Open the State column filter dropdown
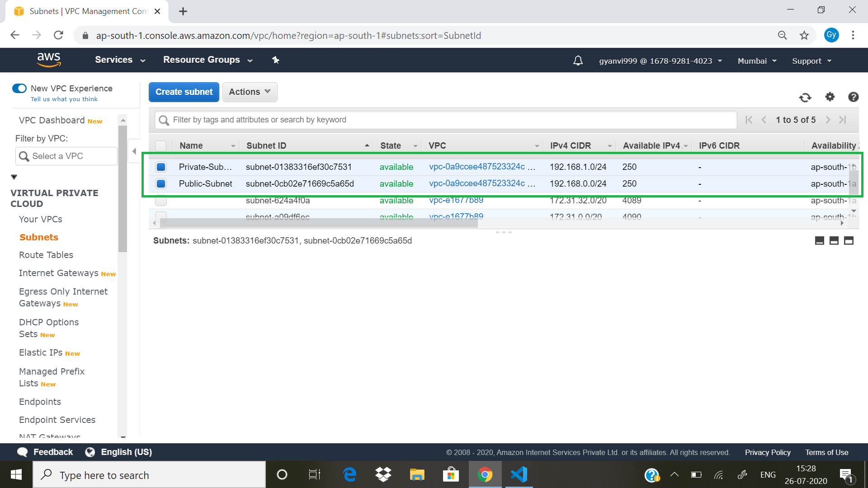868x488 pixels. (415, 145)
